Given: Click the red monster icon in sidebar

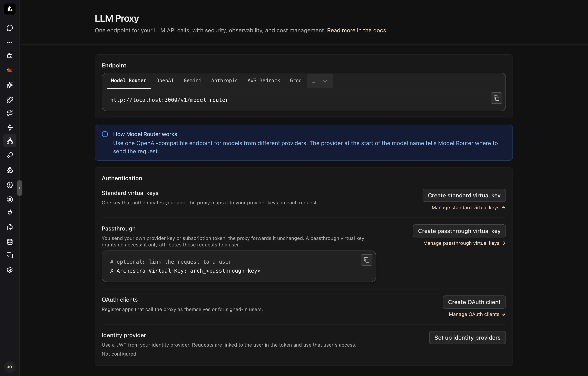Looking at the screenshot, I should click(10, 70).
